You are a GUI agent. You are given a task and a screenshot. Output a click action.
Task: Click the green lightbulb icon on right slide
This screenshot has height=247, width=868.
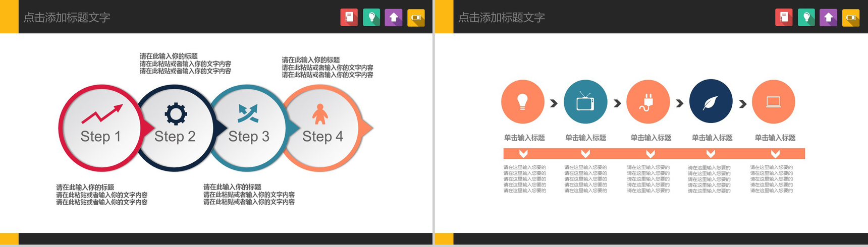pyautogui.click(x=806, y=18)
